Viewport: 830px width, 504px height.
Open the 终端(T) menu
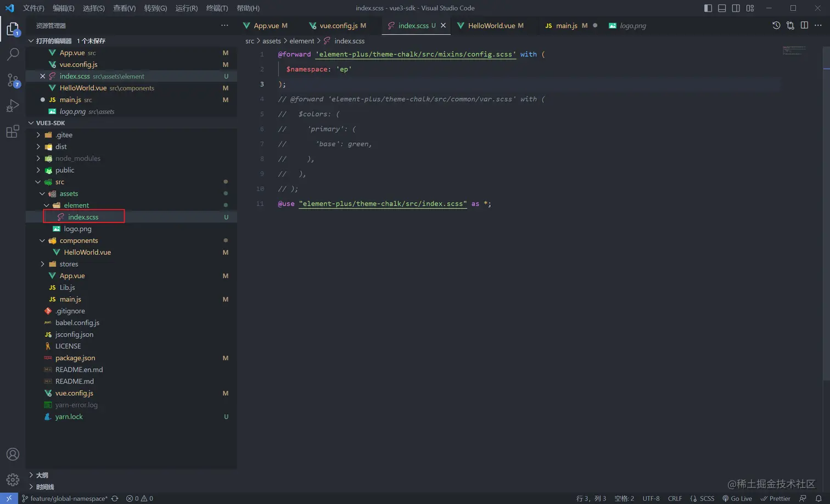[x=217, y=8]
